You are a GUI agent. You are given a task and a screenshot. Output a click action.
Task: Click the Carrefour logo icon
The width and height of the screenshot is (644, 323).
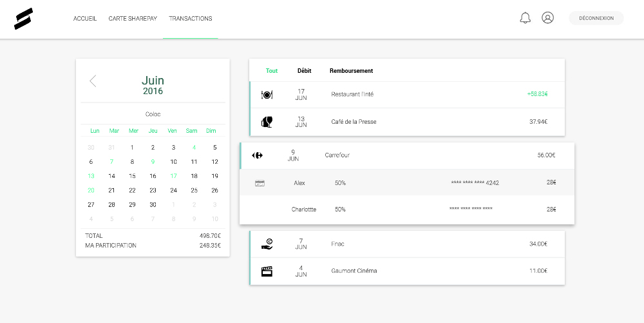pyautogui.click(x=257, y=155)
